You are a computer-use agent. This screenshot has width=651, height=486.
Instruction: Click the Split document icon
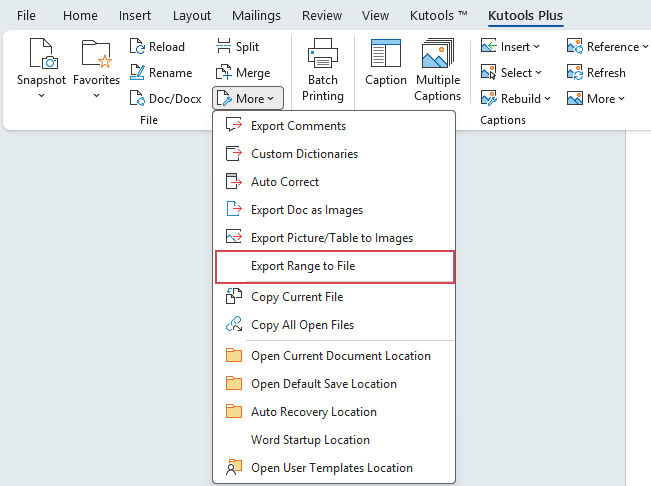coord(223,46)
